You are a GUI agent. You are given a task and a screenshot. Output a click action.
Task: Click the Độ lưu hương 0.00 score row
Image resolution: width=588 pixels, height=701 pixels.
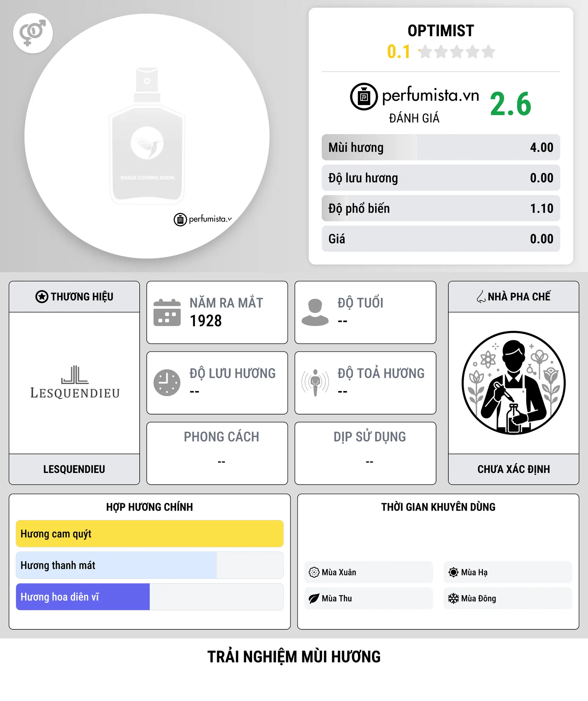(x=441, y=178)
